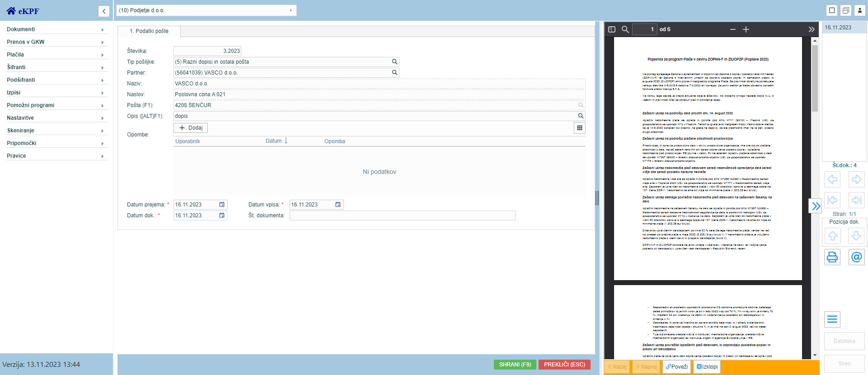Click the Naprej button

tap(647, 367)
